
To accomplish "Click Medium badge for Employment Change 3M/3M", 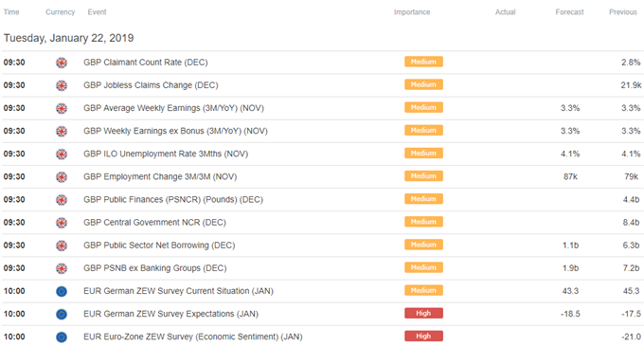I will click(423, 176).
